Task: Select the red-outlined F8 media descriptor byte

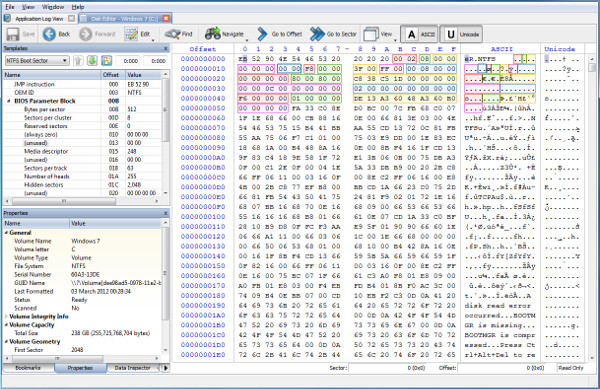Action: (309, 69)
